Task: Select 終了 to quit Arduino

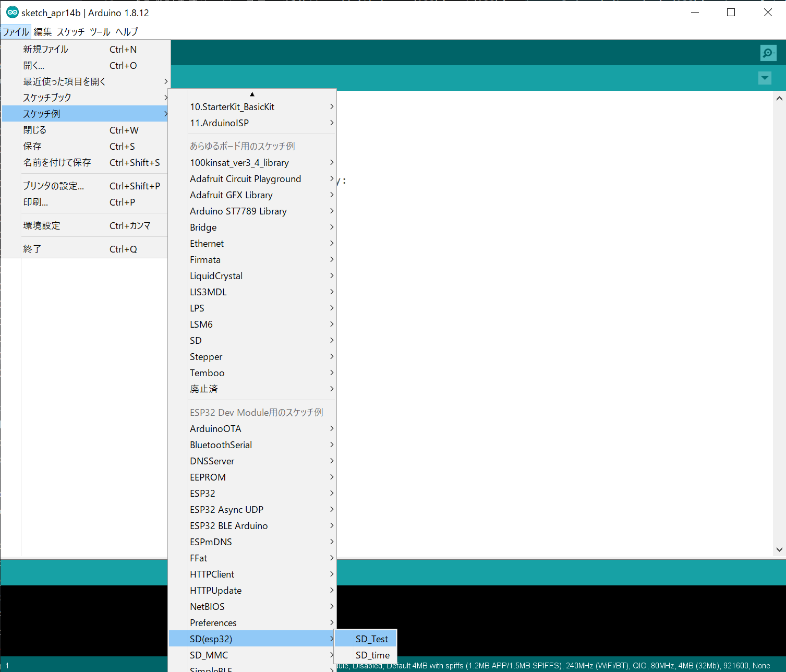Action: [x=32, y=249]
